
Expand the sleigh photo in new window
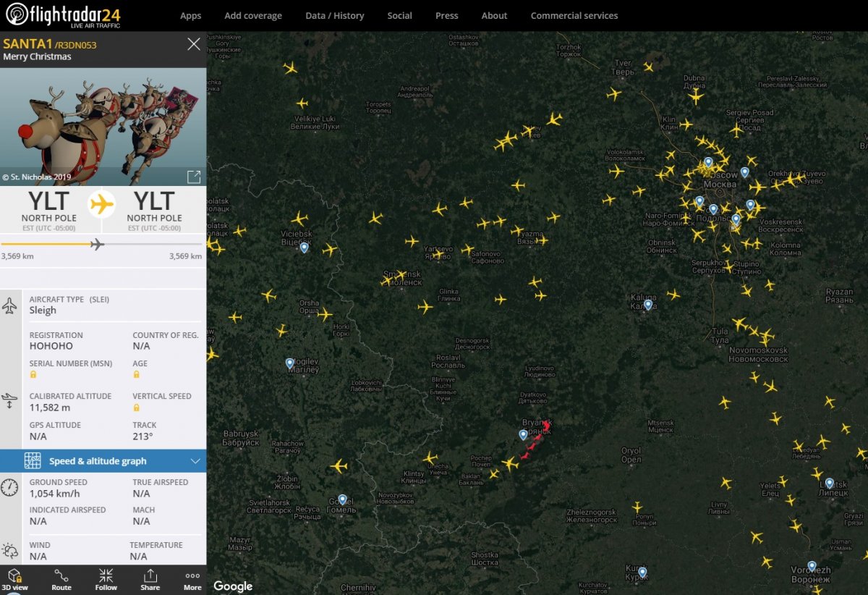coord(193,177)
